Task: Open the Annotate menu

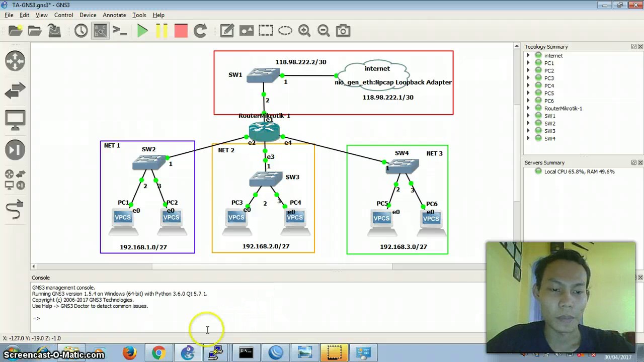Action: coord(114,15)
